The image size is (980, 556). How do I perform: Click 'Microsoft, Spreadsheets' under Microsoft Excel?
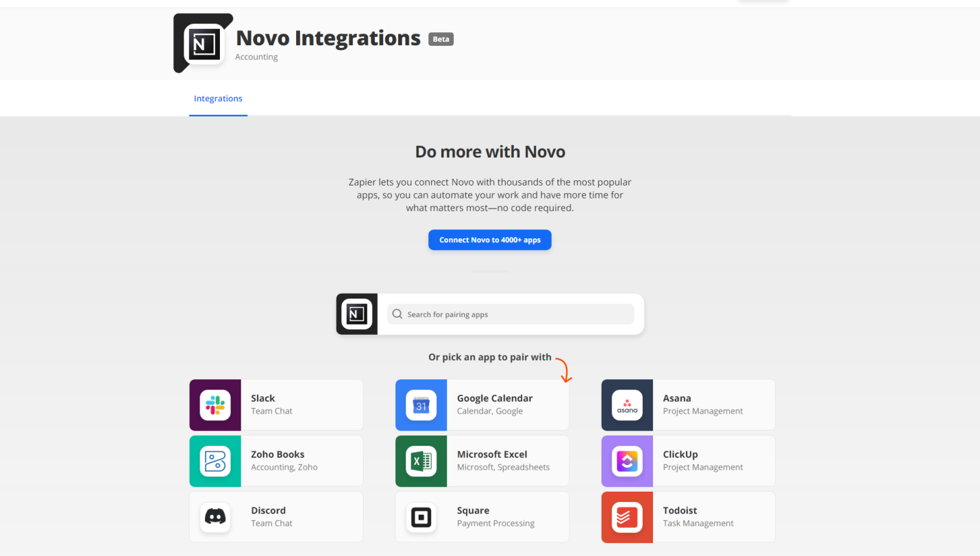click(x=503, y=467)
